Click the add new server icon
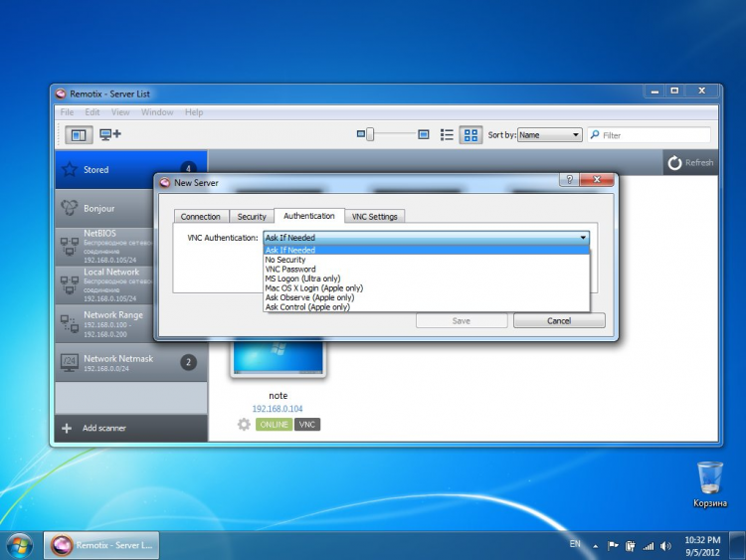 click(110, 134)
